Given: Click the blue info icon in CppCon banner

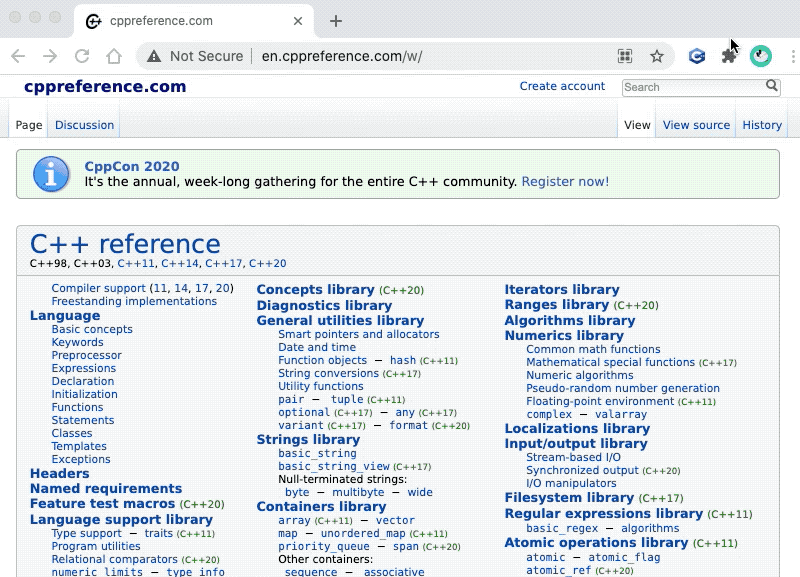Looking at the screenshot, I should point(51,174).
